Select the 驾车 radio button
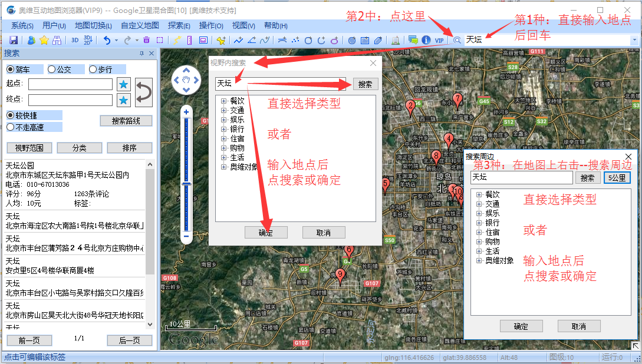Image resolution: width=642 pixels, height=364 pixels. [10, 70]
